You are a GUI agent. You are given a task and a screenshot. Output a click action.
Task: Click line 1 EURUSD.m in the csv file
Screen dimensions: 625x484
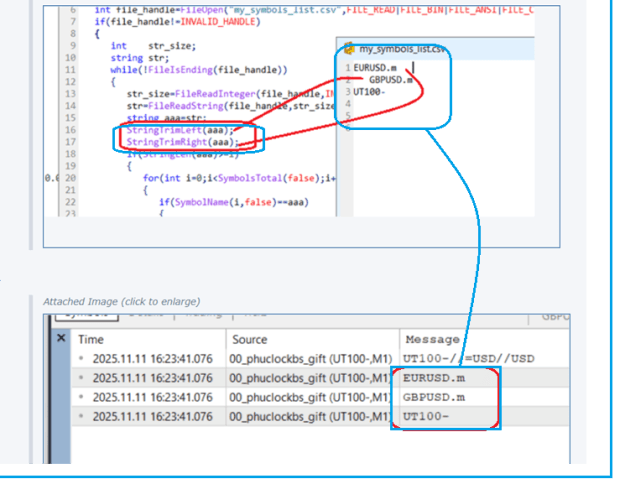(375, 68)
